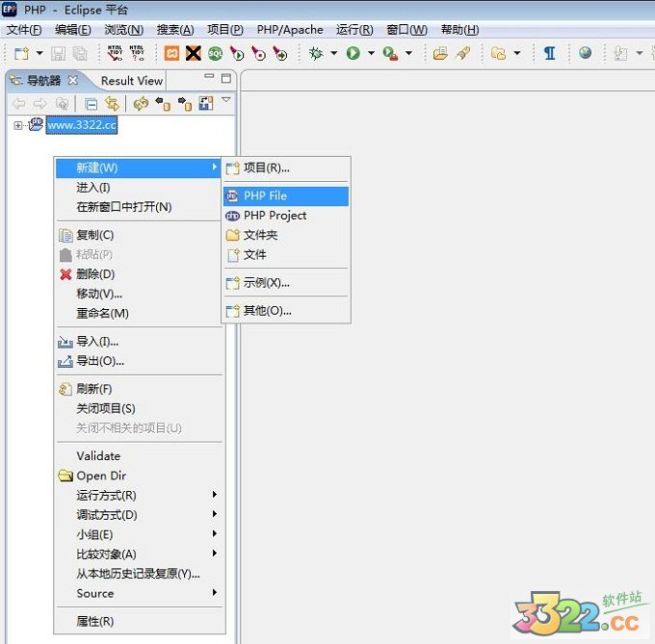The image size is (655, 644).
Task: Choose PHP Project in the submenu
Action: click(x=275, y=216)
